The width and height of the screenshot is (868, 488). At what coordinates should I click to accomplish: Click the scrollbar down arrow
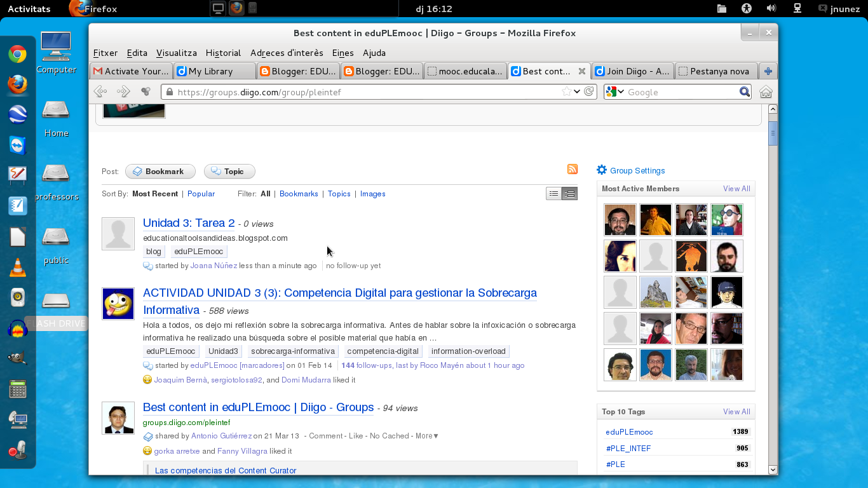click(x=773, y=470)
